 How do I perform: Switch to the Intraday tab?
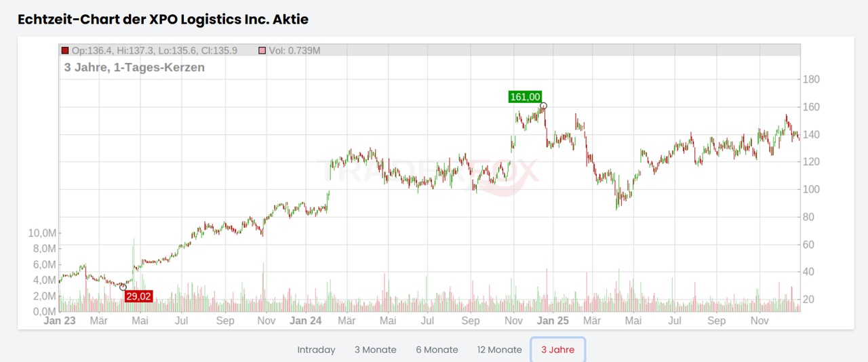click(x=316, y=350)
